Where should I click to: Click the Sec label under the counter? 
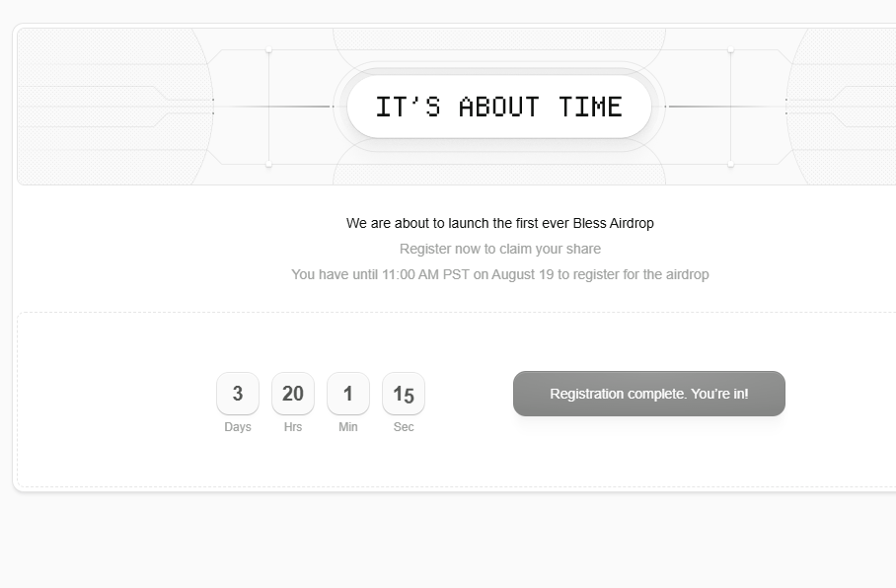click(x=404, y=427)
